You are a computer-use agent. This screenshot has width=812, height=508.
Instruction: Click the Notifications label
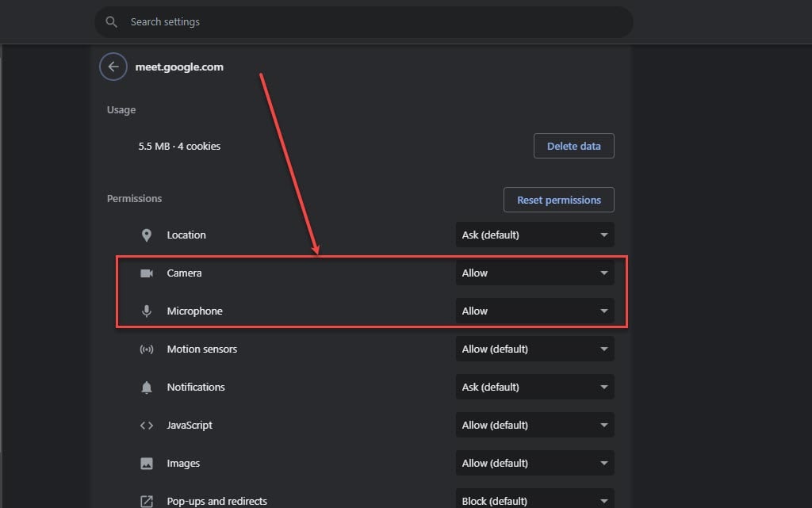(x=196, y=387)
